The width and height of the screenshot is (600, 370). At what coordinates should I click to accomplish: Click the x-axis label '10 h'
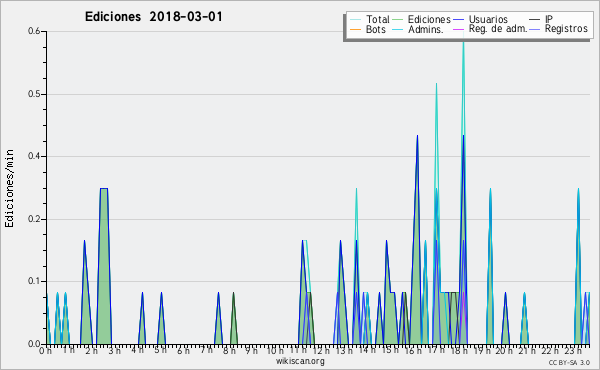tap(275, 351)
